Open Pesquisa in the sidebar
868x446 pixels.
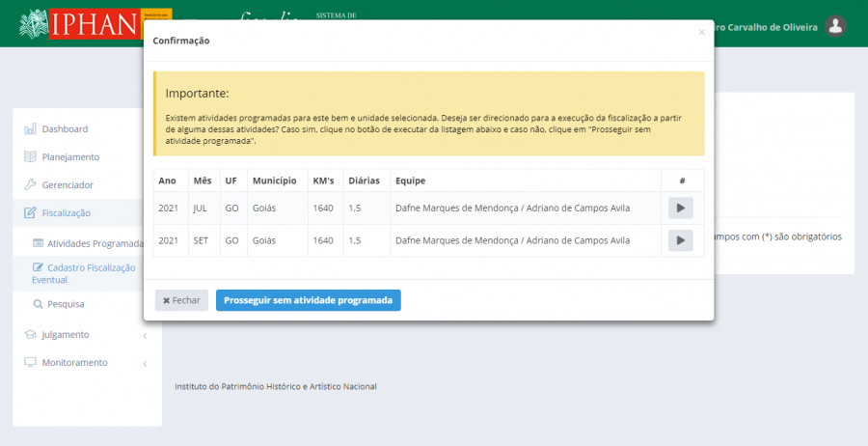point(66,304)
